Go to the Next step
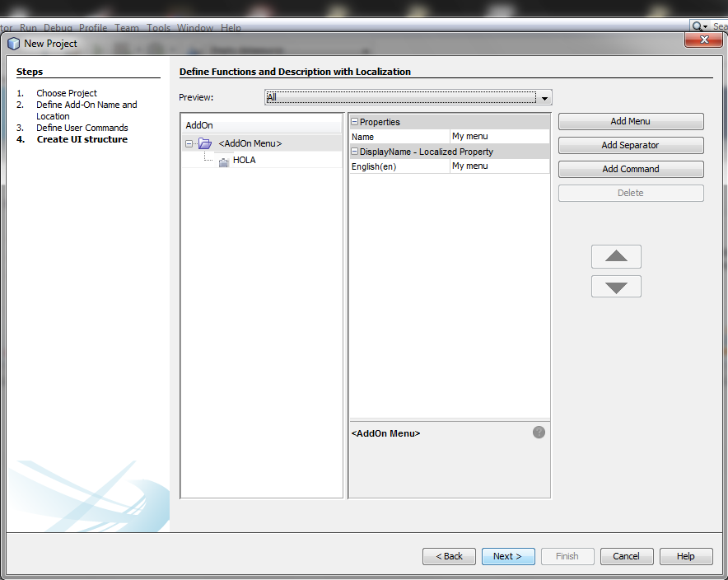 [x=507, y=556]
